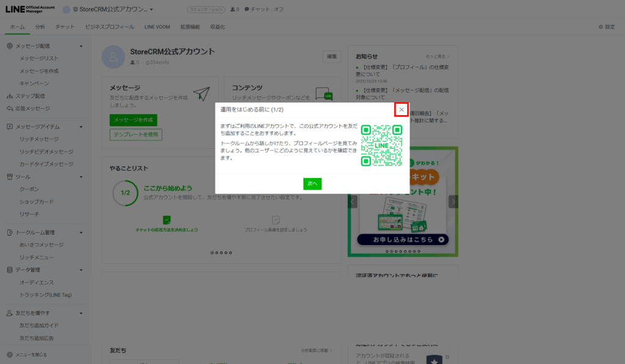Screen dimensions: 625x364
Task: Switch to the 分析 tab
Action: click(x=40, y=27)
